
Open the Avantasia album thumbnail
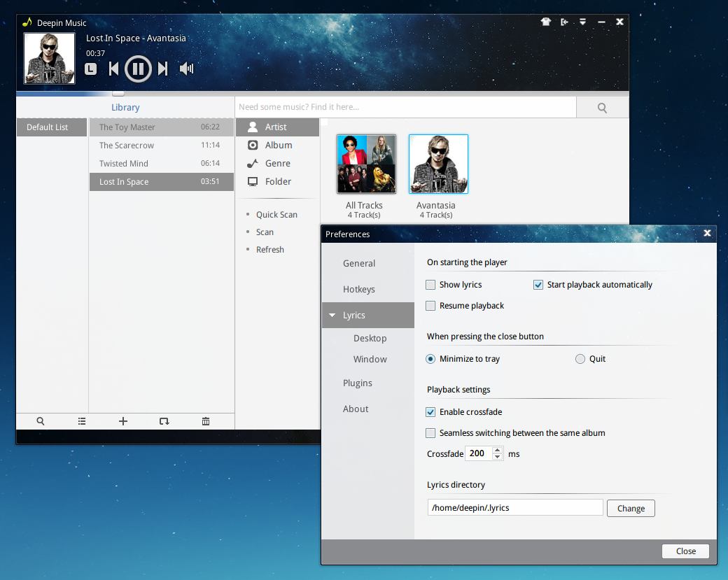coord(438,163)
